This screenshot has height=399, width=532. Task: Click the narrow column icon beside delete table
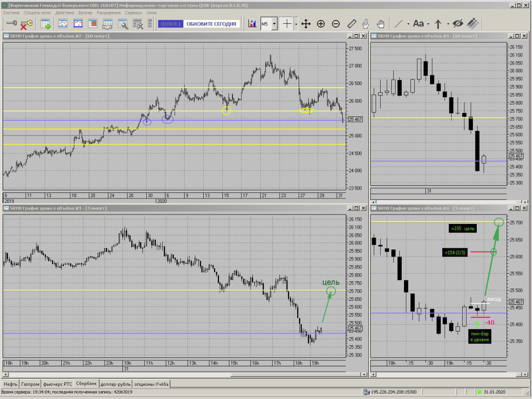pyautogui.click(x=150, y=24)
